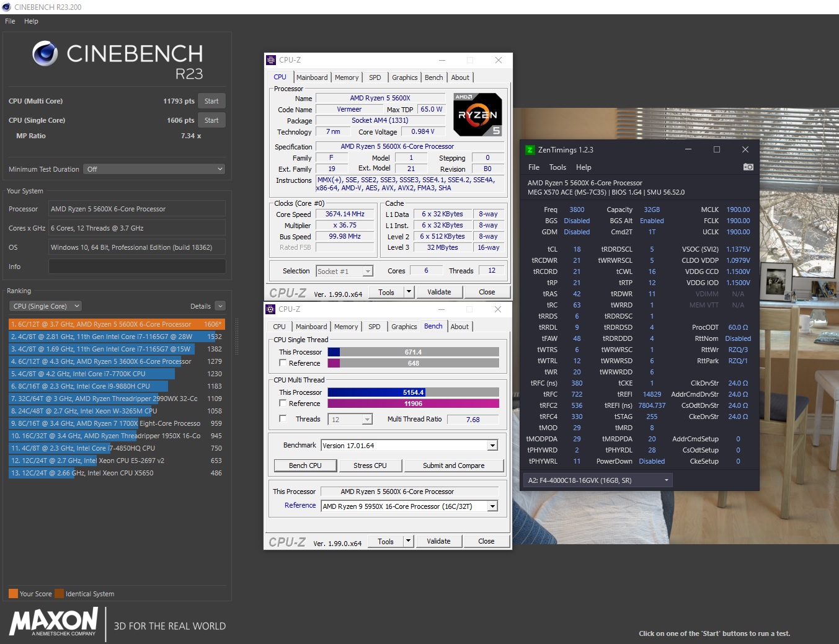Image resolution: width=839 pixels, height=644 pixels.
Task: Close the ZenTimings window
Action: pos(745,149)
